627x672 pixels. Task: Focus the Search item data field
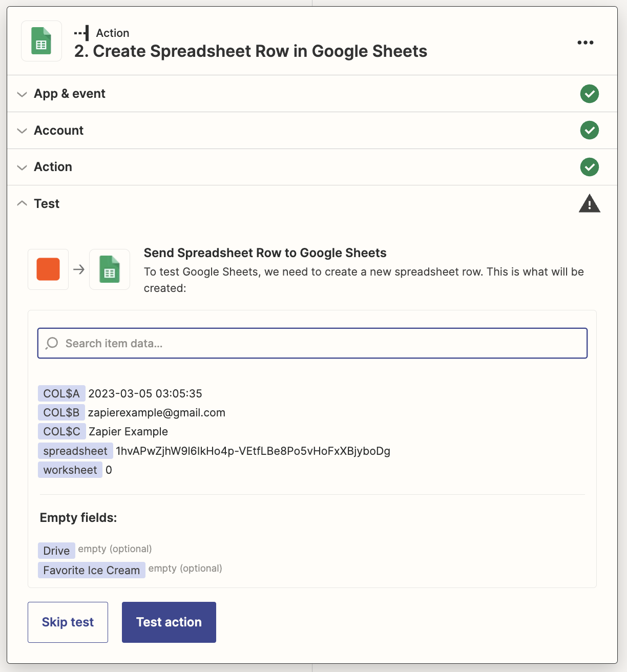click(x=312, y=343)
